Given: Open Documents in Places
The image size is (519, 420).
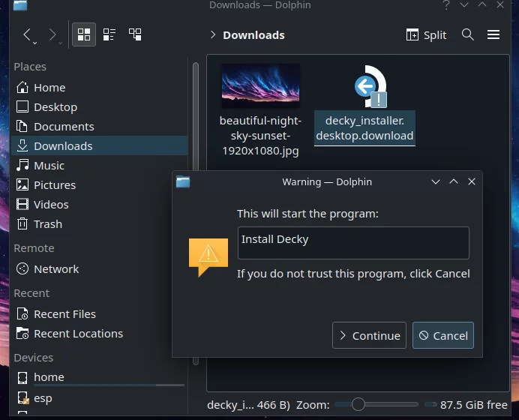Looking at the screenshot, I should coord(99,127).
